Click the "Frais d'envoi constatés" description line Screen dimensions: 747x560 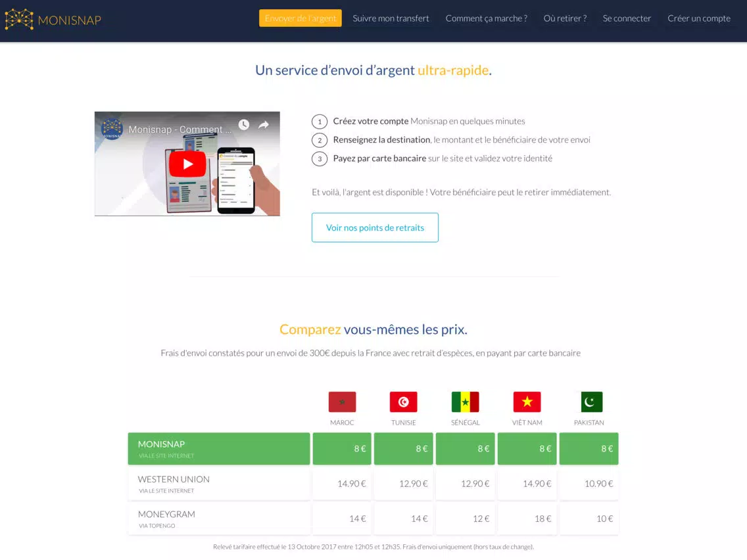click(371, 354)
